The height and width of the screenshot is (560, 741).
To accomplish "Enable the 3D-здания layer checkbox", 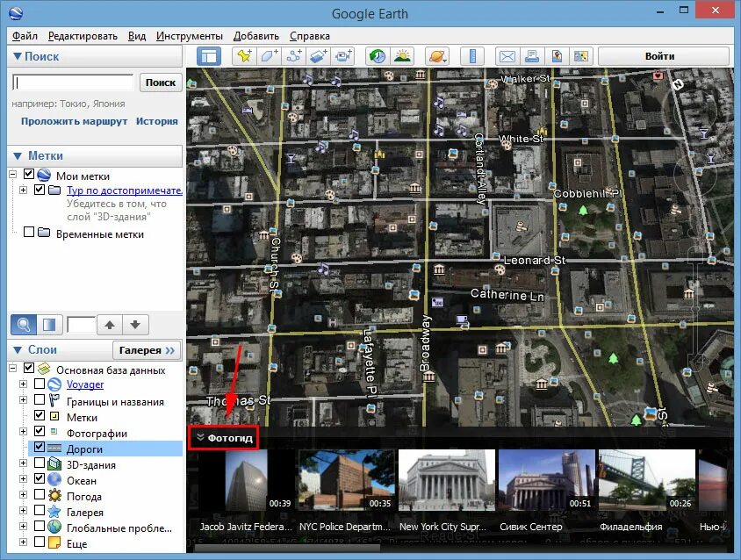I will pos(40,463).
